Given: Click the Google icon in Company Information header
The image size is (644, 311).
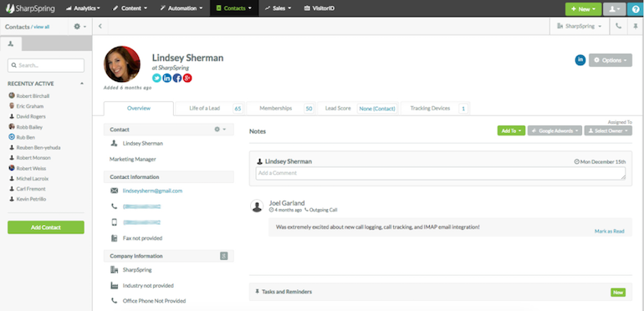Looking at the screenshot, I should coord(224,256).
